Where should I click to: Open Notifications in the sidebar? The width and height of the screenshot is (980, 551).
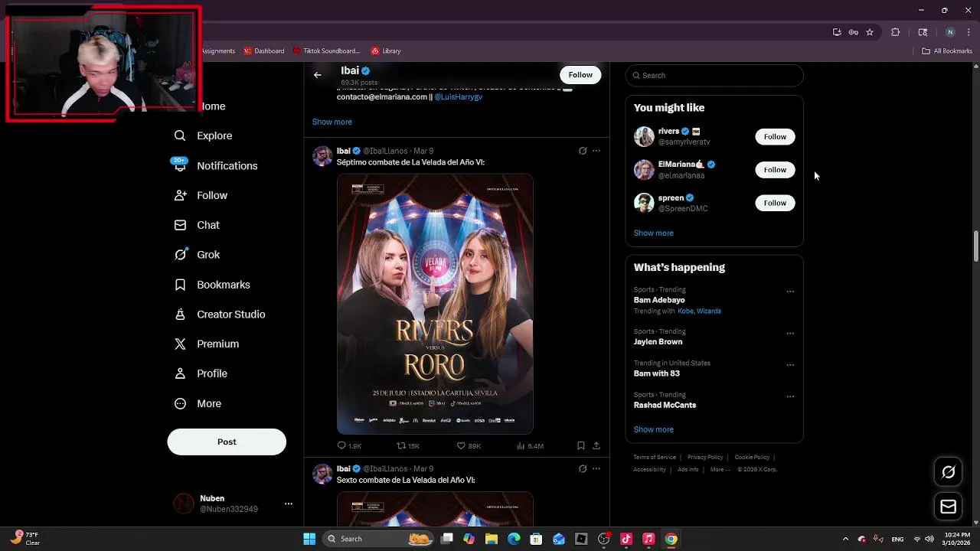[216, 165]
